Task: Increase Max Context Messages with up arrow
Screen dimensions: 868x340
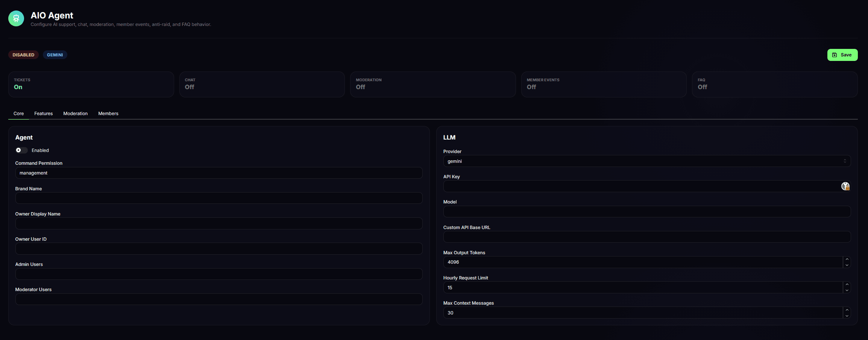Action: (x=847, y=310)
